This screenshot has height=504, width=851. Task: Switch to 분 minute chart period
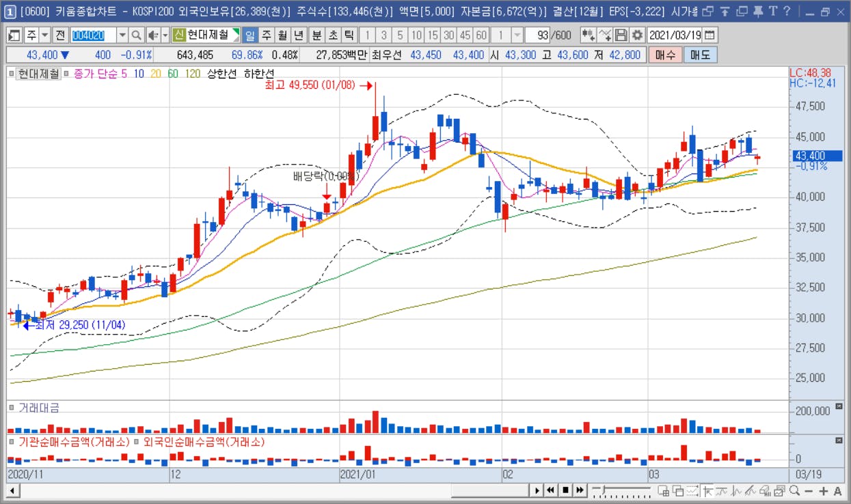click(x=316, y=36)
